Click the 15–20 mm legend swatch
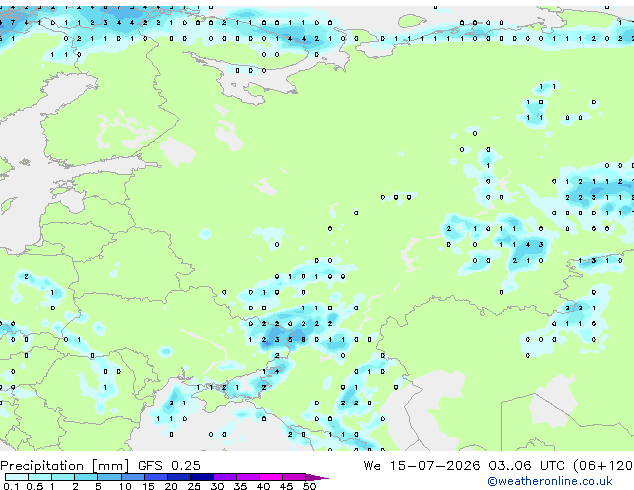Image resolution: width=634 pixels, height=490 pixels. coord(155,477)
